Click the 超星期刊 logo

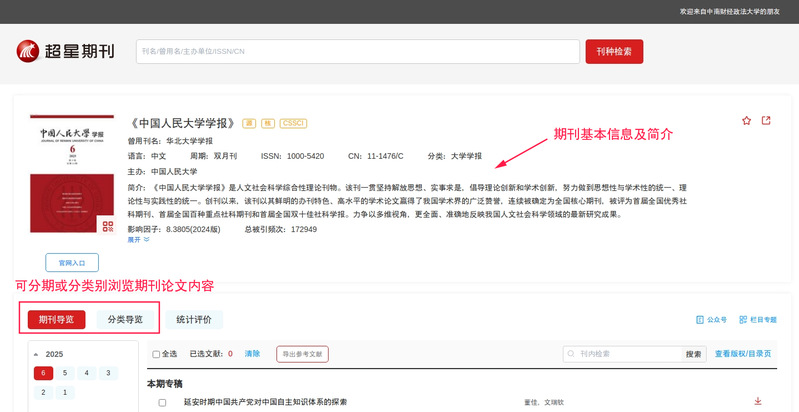point(65,51)
